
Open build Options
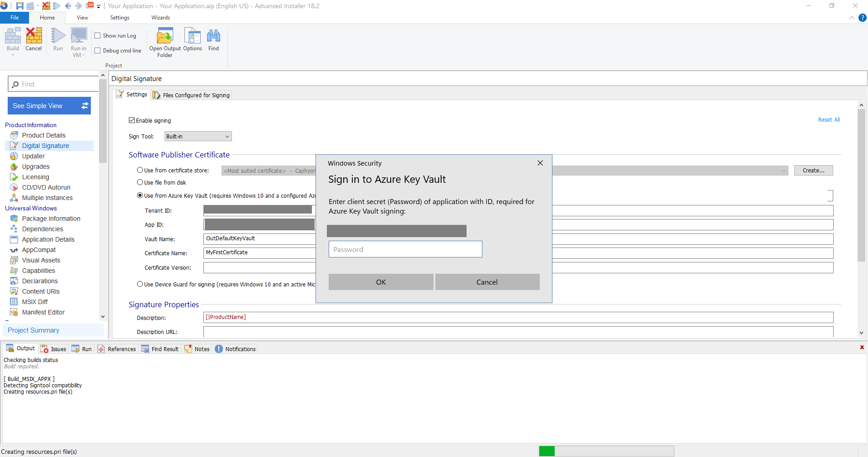193,39
